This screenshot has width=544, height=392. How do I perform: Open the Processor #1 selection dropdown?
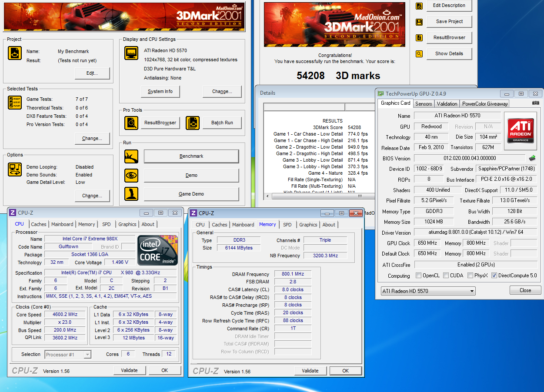(x=68, y=354)
